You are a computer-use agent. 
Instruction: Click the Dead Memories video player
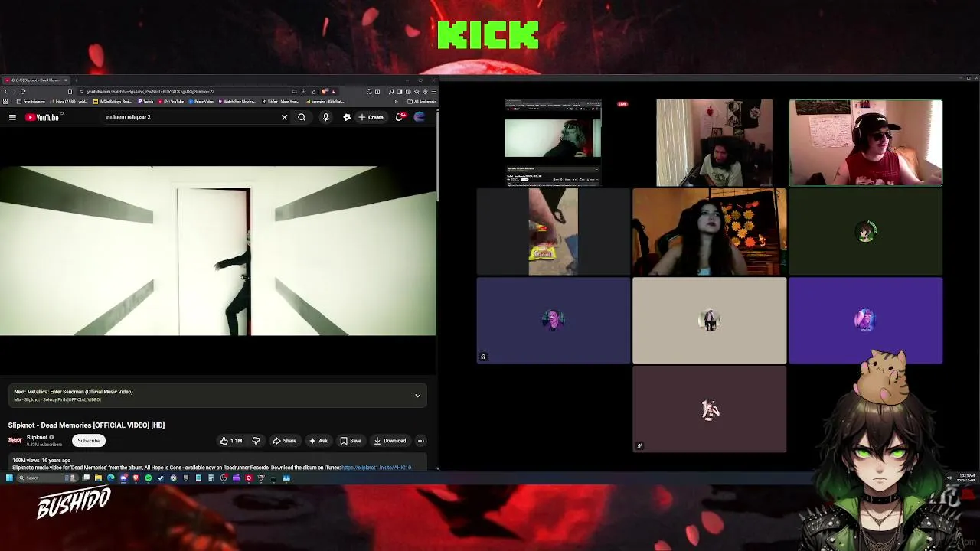pyautogui.click(x=218, y=251)
